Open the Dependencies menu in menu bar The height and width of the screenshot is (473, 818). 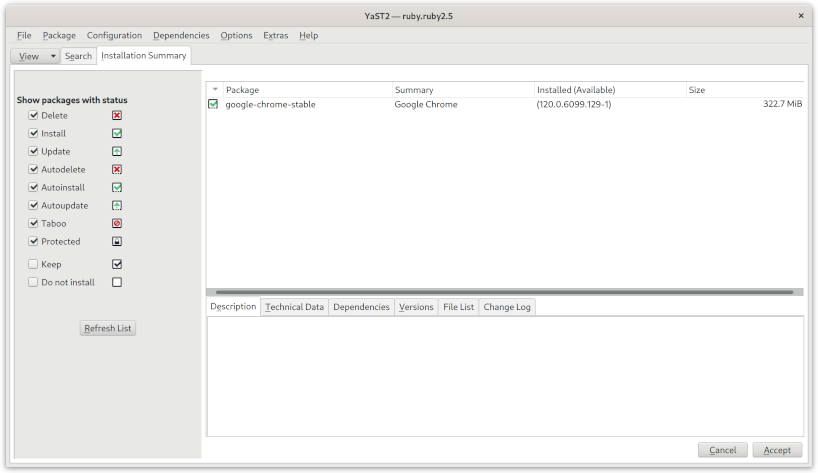181,35
